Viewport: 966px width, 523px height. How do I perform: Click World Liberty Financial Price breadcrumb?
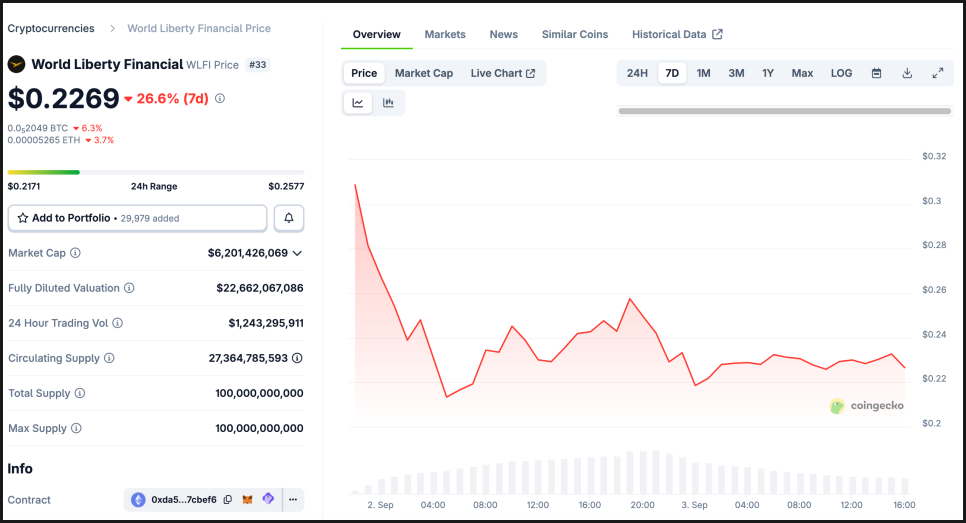(x=199, y=28)
